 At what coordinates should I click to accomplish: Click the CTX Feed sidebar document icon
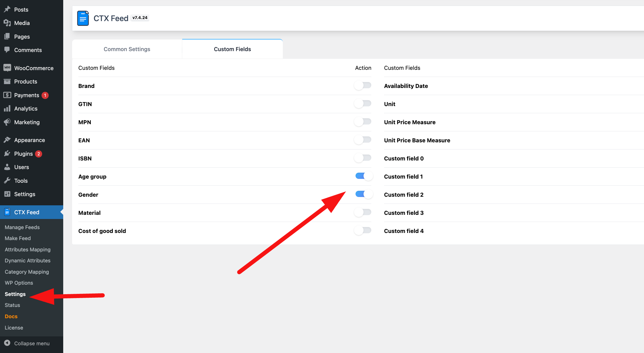(x=7, y=212)
